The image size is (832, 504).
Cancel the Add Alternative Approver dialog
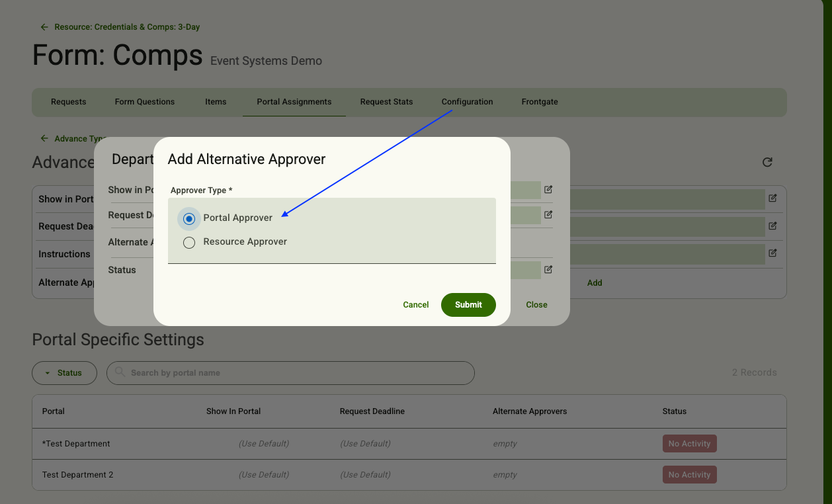point(416,305)
